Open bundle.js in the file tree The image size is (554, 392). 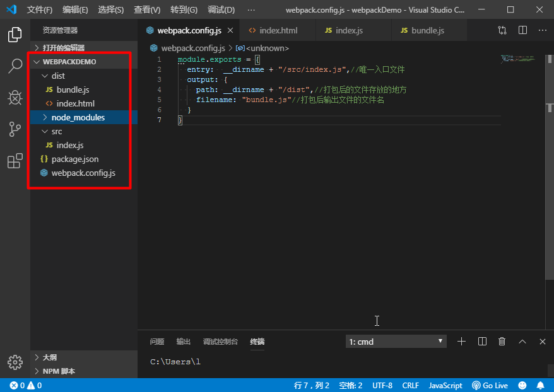pyautogui.click(x=84, y=89)
